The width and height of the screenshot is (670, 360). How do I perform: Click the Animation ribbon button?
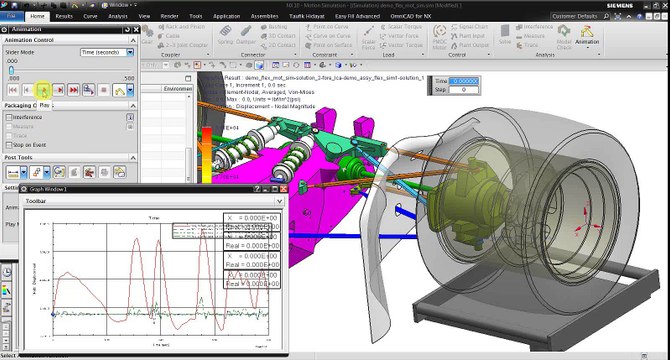click(587, 36)
